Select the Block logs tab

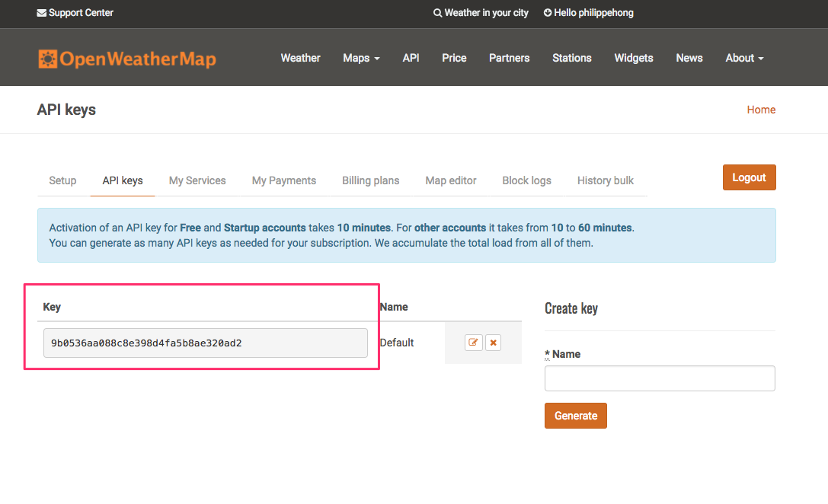526,180
